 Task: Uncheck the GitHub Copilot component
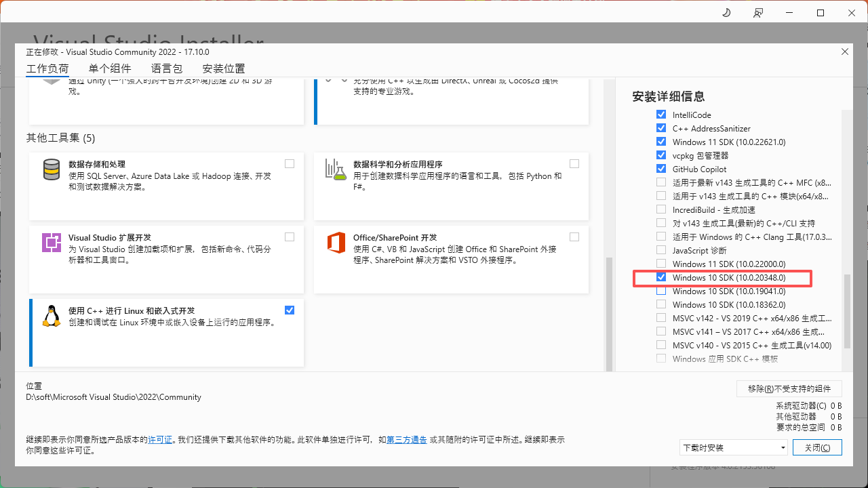click(x=661, y=169)
